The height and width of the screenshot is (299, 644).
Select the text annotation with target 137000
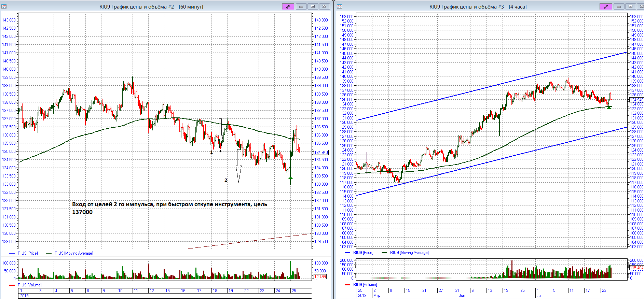pos(169,208)
